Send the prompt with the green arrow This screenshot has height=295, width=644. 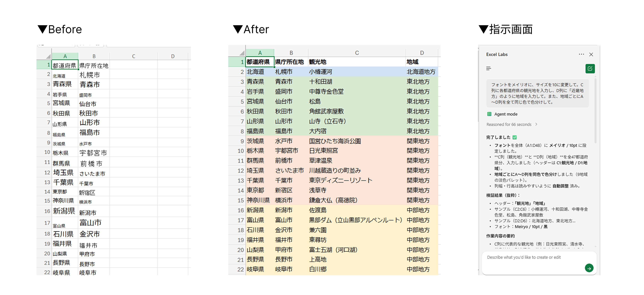click(589, 268)
